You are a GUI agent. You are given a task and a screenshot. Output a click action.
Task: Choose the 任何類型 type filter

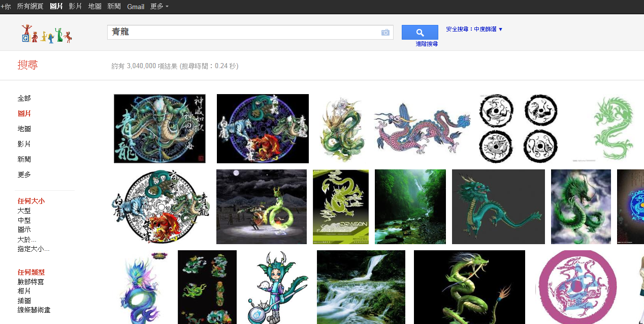click(x=31, y=272)
